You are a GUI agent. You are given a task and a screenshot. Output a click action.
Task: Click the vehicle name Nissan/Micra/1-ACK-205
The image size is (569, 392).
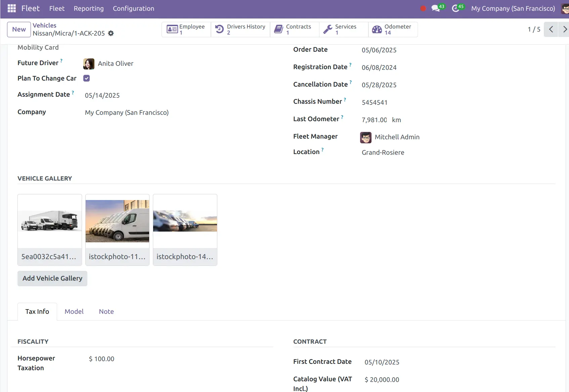coord(69,34)
